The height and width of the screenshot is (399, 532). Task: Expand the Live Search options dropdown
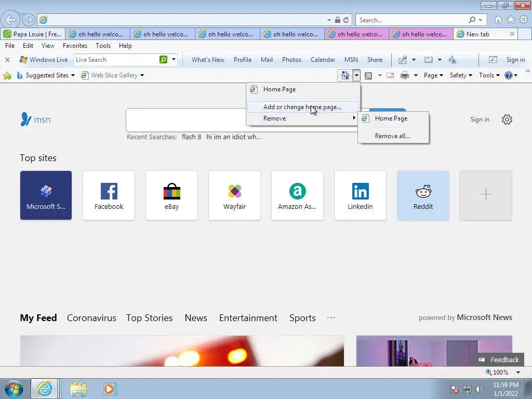(x=174, y=60)
